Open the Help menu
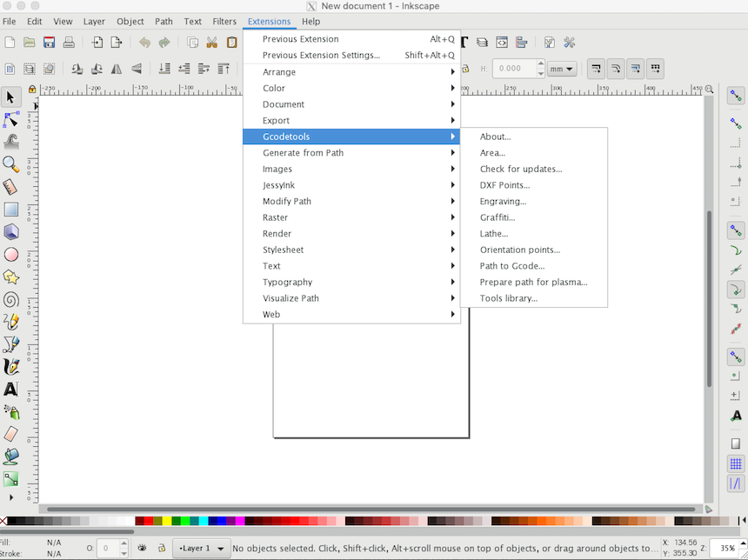748x560 pixels. coord(311,22)
